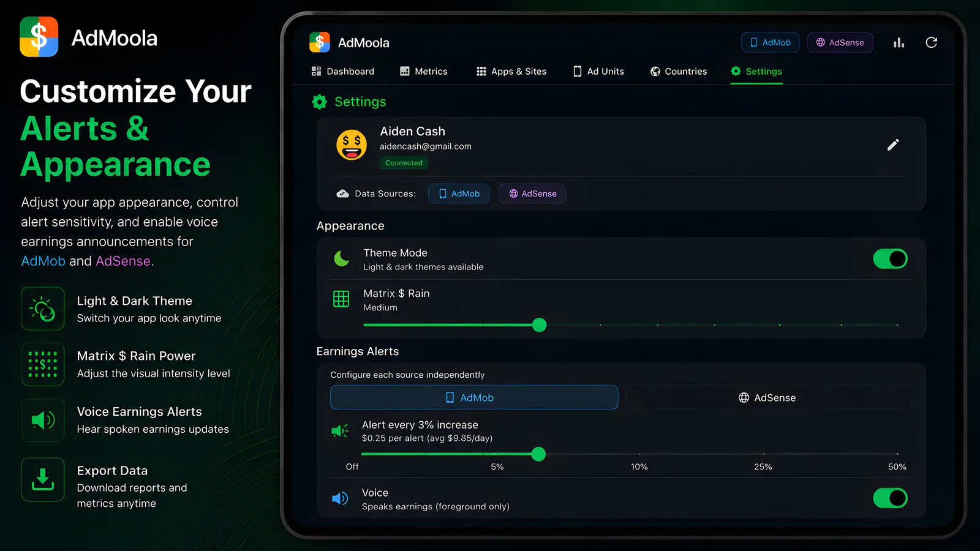Screen dimensions: 980x551
Task: Switch to the Metrics tab
Action: coord(423,71)
